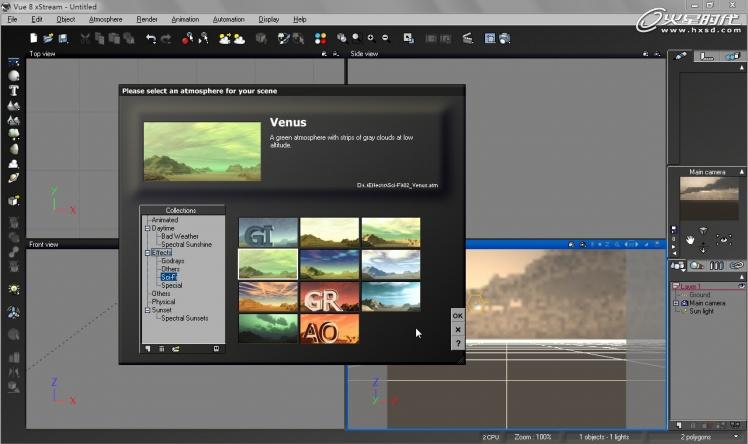The width and height of the screenshot is (748, 444).
Task: Select the Bad Weather collection
Action: pos(180,236)
